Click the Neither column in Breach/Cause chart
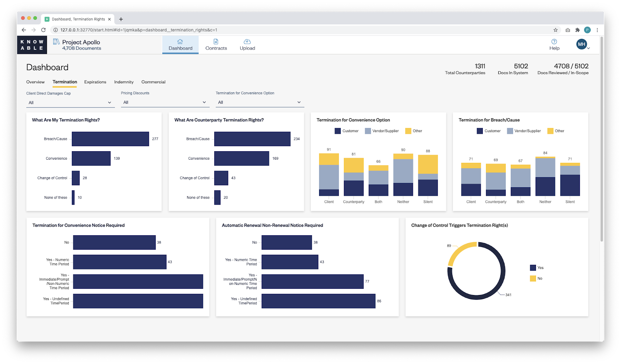The width and height of the screenshot is (621, 364). pos(545,176)
